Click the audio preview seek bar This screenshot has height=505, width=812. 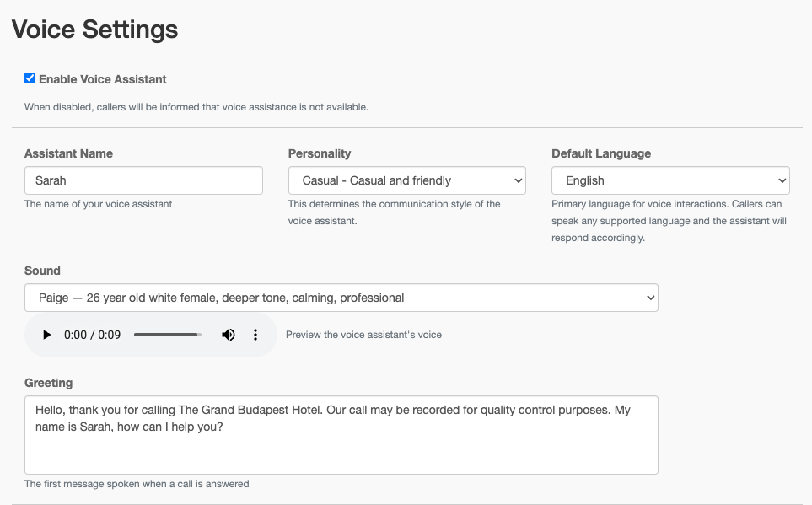[167, 335]
